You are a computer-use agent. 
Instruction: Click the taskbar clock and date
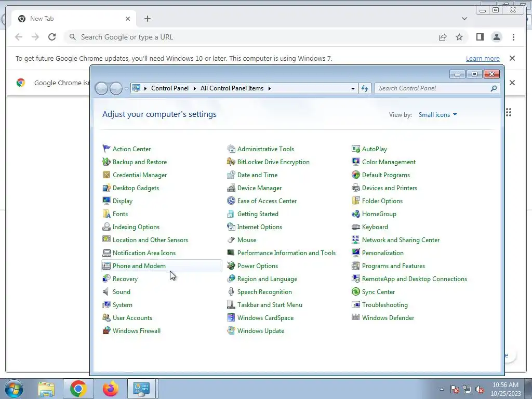point(505,389)
